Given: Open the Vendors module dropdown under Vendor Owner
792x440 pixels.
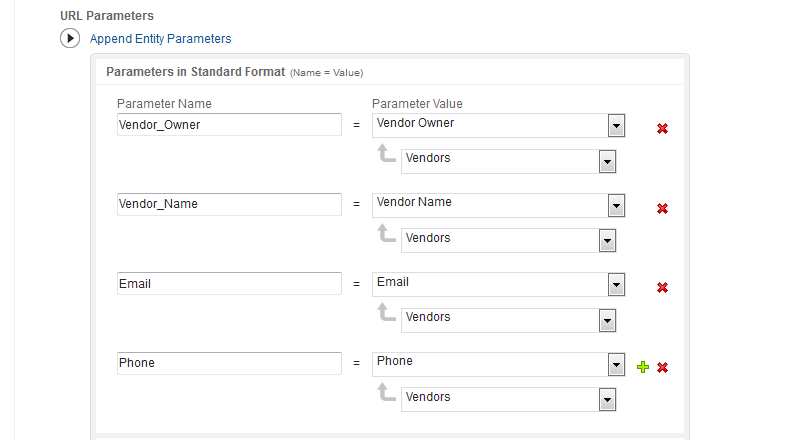Looking at the screenshot, I should 606,162.
